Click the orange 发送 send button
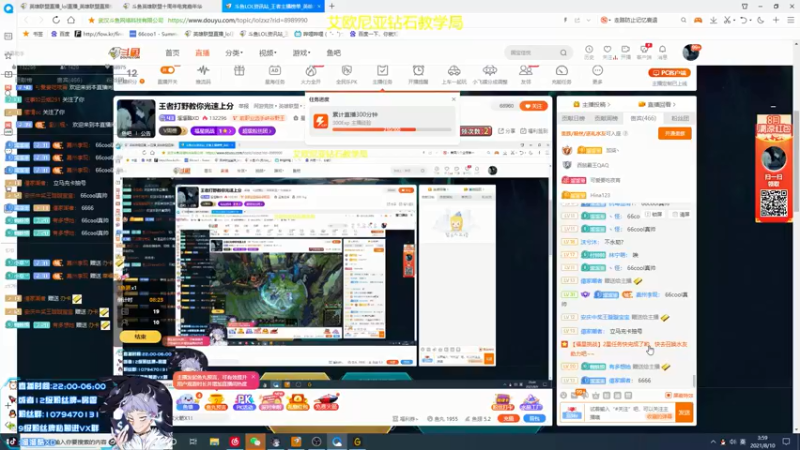The height and width of the screenshot is (450, 800). pyautogui.click(x=684, y=412)
